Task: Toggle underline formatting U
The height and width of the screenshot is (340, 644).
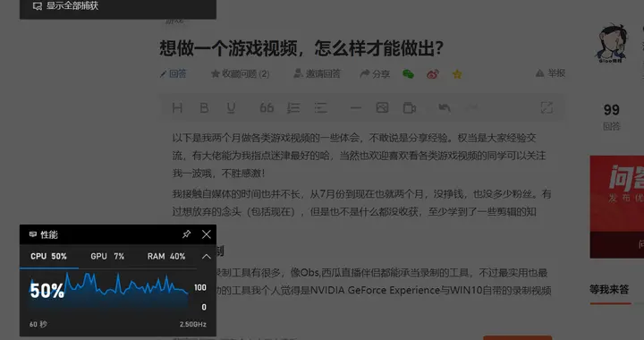Action: pos(231,108)
